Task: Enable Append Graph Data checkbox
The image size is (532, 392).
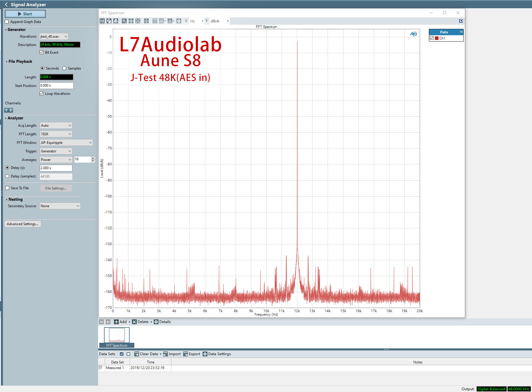Action: click(7, 22)
